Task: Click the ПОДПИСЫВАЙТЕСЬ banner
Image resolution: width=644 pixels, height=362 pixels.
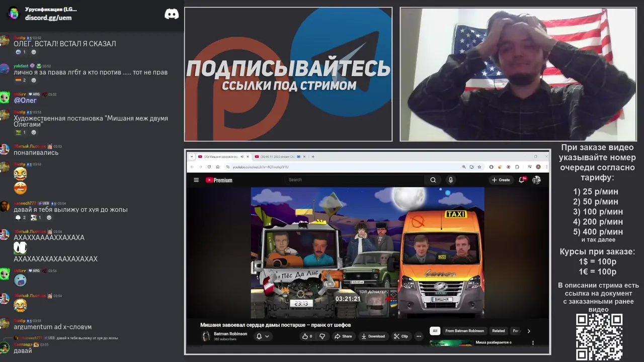Action: coord(288,74)
